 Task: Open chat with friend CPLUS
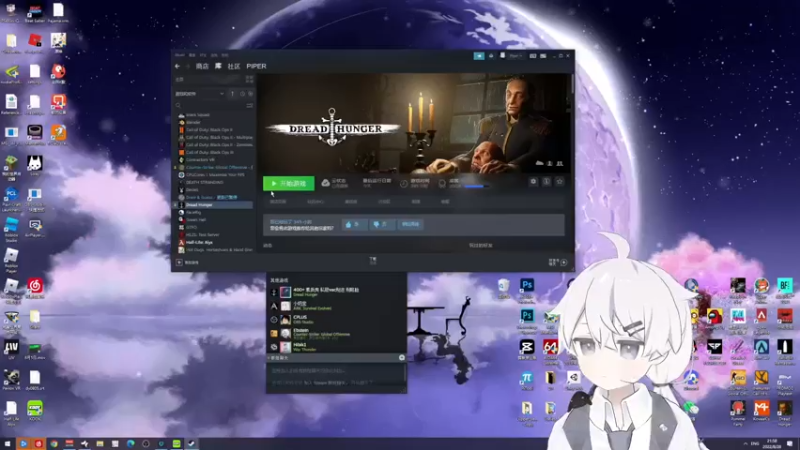(x=337, y=319)
